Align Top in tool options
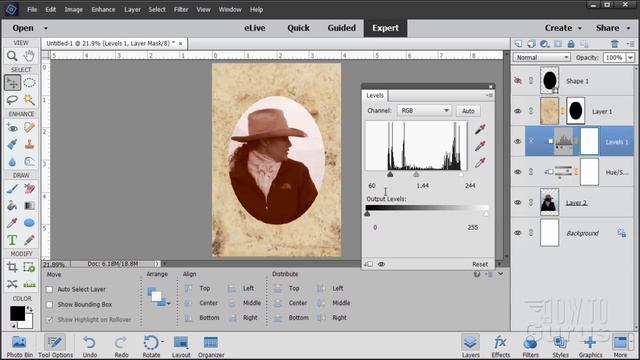Screen dimensions: 640x360 (x=198, y=289)
